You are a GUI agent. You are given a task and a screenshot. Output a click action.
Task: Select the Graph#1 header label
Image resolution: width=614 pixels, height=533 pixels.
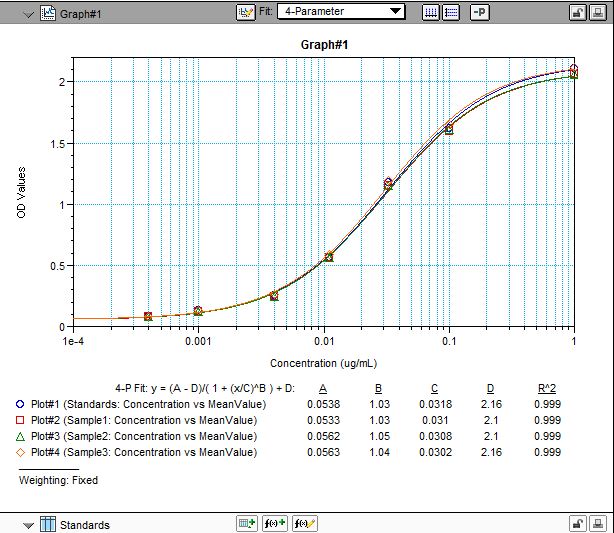pos(80,14)
